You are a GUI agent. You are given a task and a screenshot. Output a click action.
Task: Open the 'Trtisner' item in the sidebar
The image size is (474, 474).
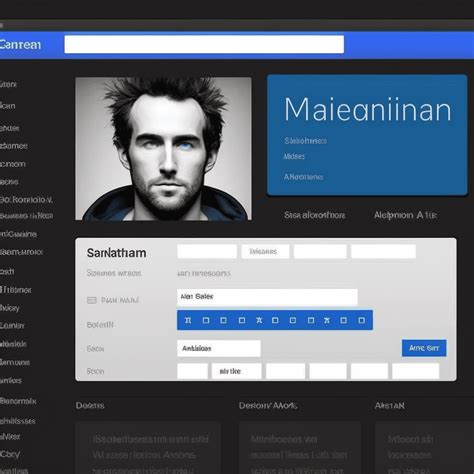click(x=16, y=290)
